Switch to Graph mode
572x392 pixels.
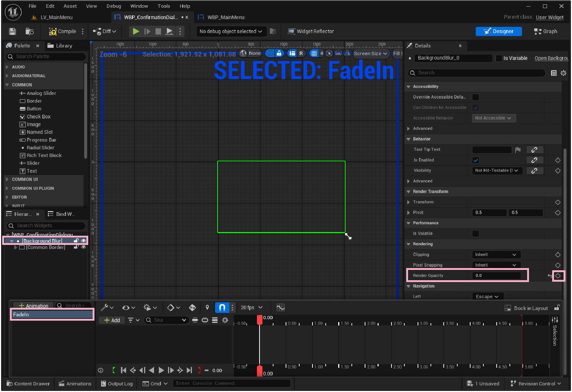pos(546,32)
